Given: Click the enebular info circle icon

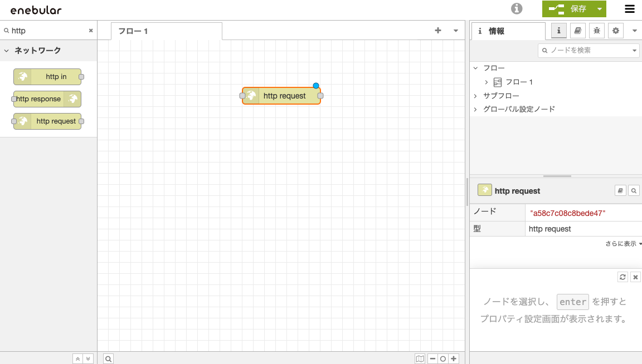Looking at the screenshot, I should point(517,9).
